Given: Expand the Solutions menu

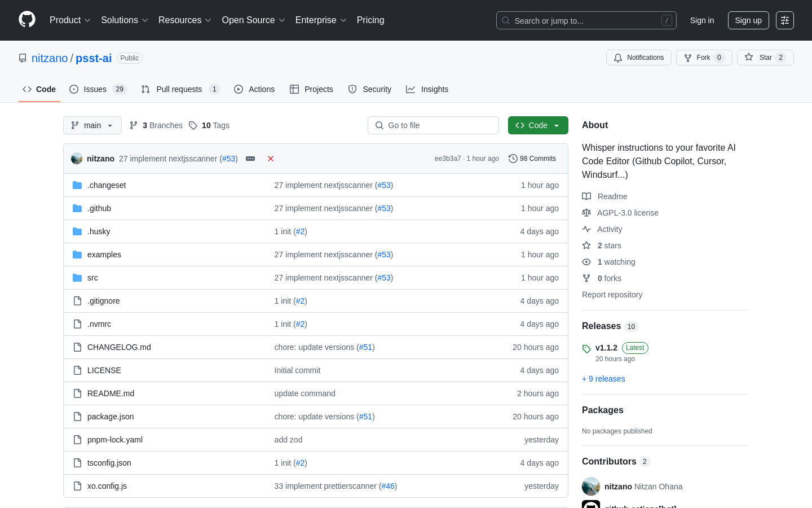Looking at the screenshot, I should [125, 20].
